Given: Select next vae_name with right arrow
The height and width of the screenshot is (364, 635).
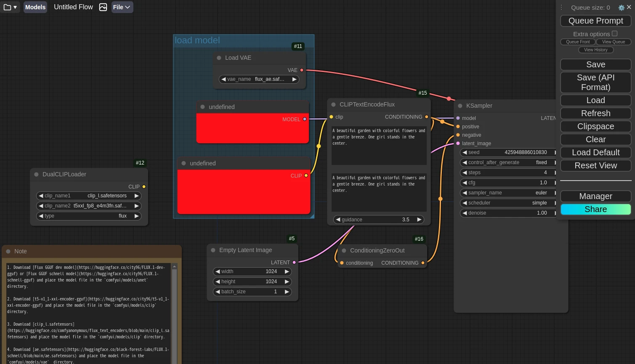Looking at the screenshot, I should (x=294, y=79).
